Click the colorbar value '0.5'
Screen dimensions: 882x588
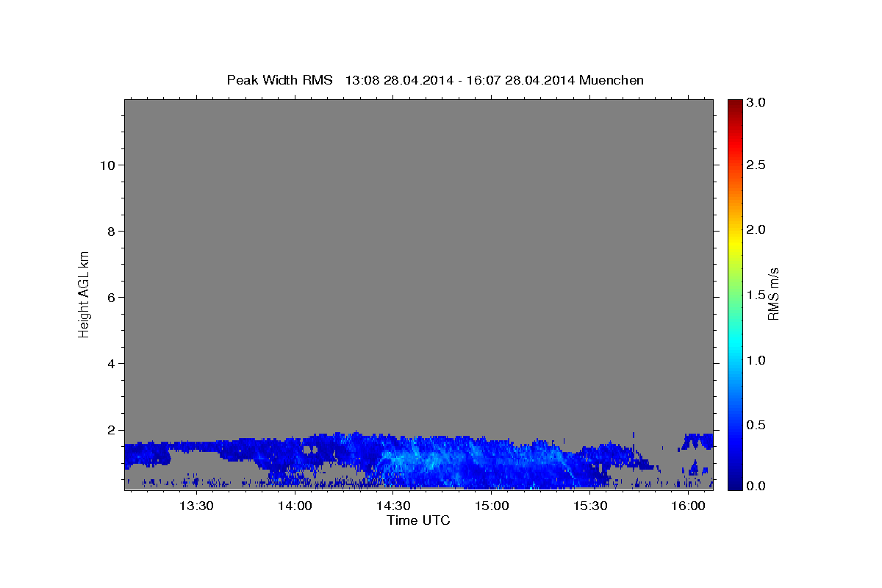point(756,425)
